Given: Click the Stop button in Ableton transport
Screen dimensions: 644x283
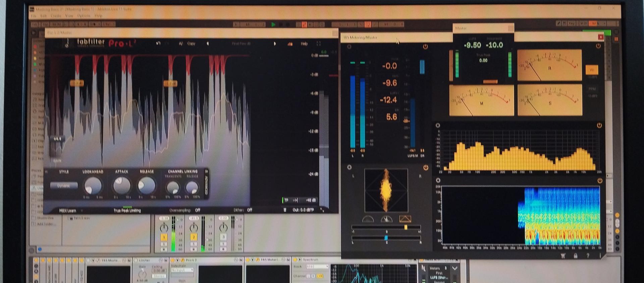Looking at the screenshot, I should click(281, 24).
